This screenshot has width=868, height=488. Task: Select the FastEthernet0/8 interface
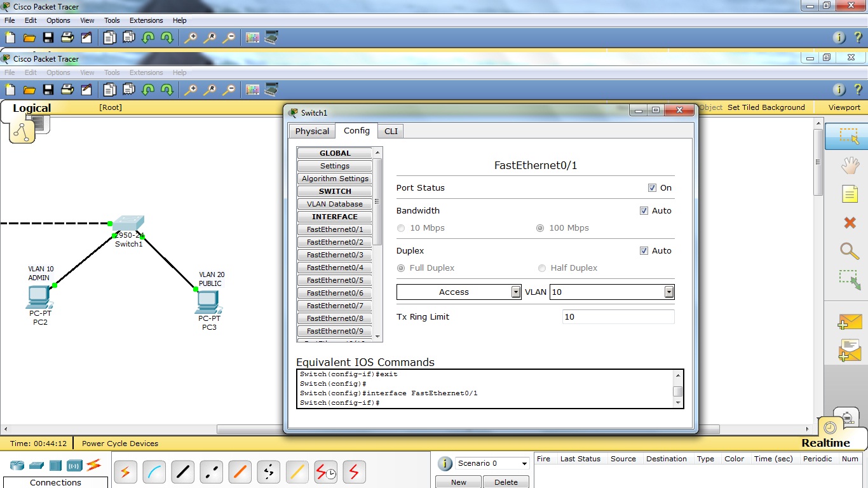click(335, 318)
